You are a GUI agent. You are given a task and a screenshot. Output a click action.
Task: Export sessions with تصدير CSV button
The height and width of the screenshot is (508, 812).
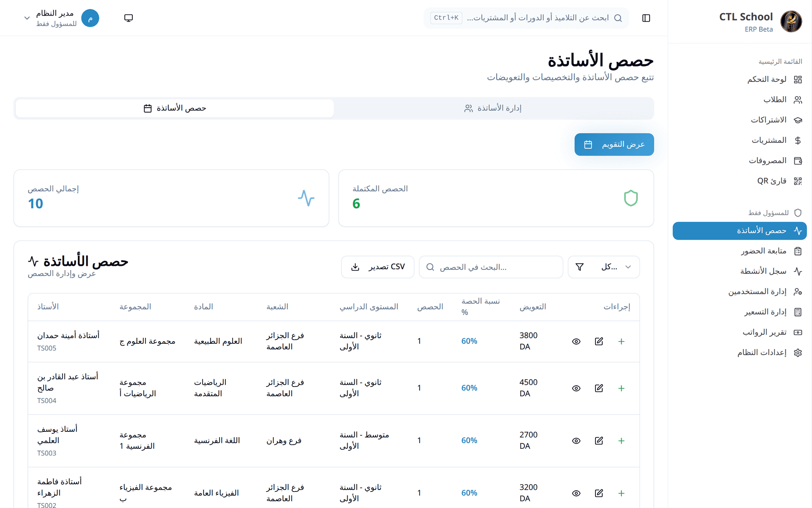tap(378, 267)
